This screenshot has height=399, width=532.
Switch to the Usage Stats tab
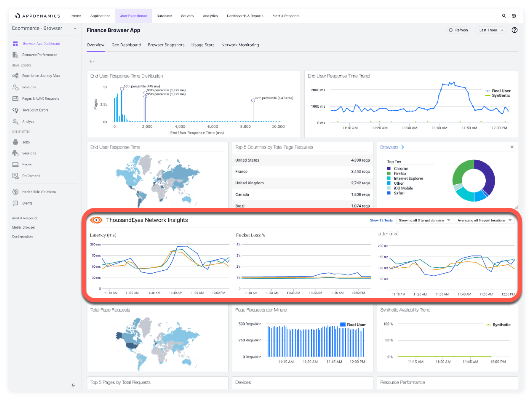pyautogui.click(x=203, y=45)
